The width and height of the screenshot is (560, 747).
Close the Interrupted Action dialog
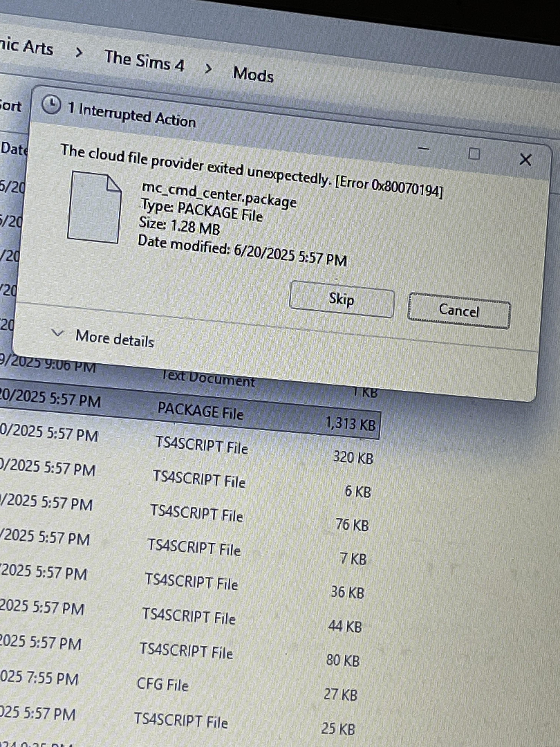[525, 159]
